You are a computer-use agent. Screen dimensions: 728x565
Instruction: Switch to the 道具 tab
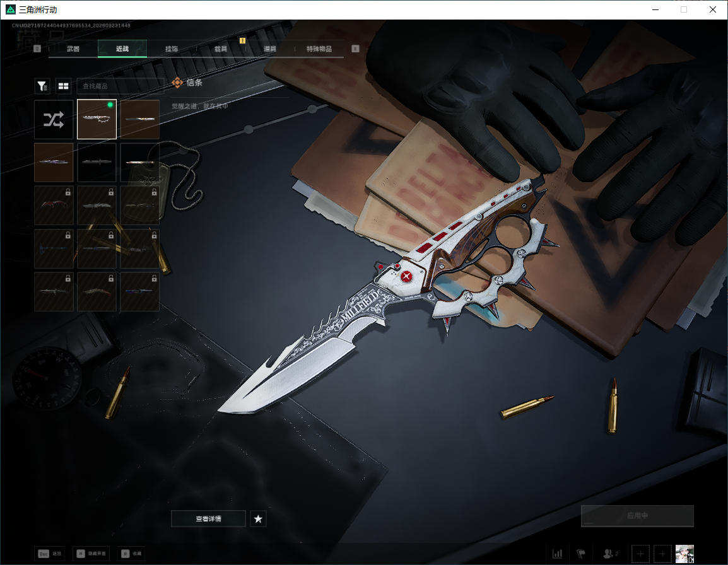270,49
